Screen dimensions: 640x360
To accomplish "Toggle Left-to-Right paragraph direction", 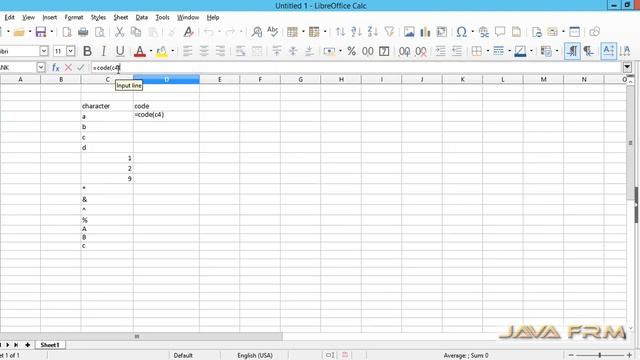I will [x=572, y=51].
